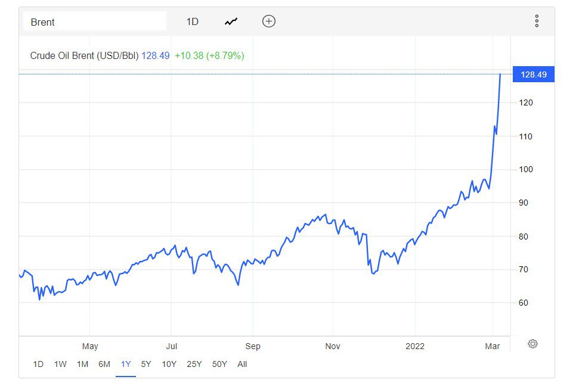Screen dimensions: 576x392
Task: Show the 5Y time range
Action: (x=146, y=364)
